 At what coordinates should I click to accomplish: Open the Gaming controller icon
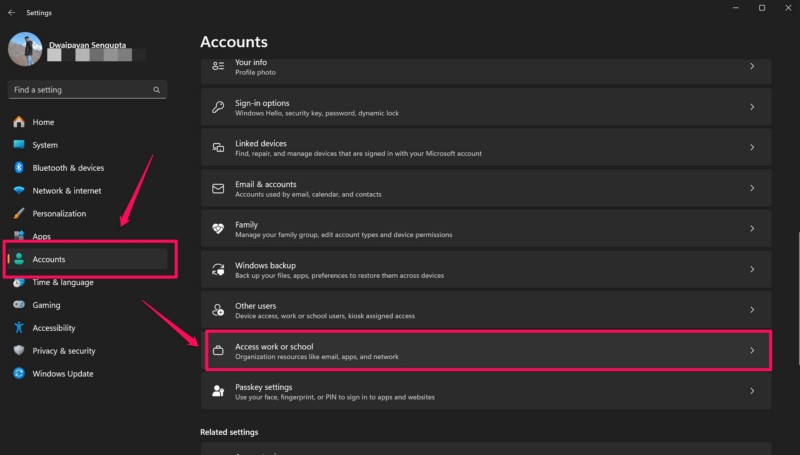[x=19, y=305]
